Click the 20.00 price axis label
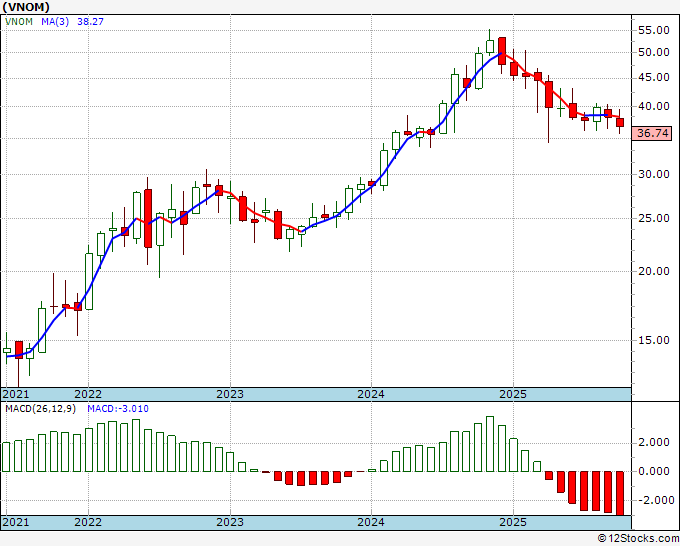680x546 pixels. 654,271
